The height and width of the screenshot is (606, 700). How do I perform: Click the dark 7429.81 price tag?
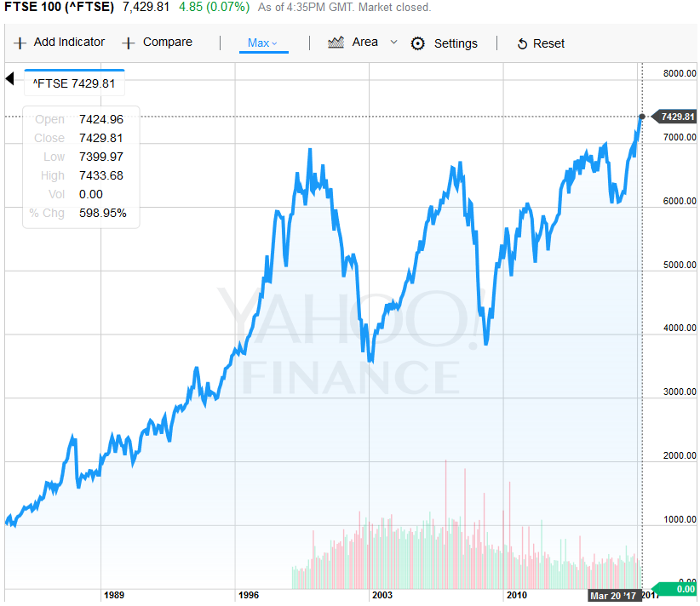click(674, 117)
